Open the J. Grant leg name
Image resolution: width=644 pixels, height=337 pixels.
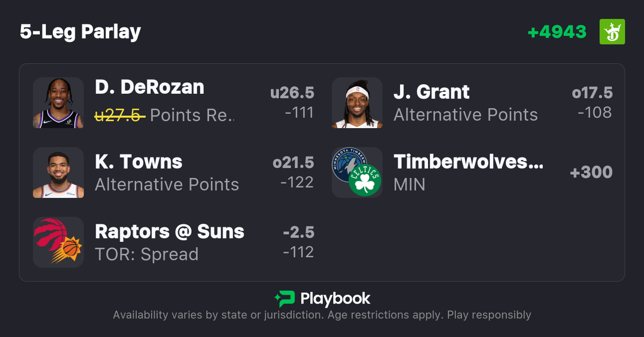coord(431,92)
